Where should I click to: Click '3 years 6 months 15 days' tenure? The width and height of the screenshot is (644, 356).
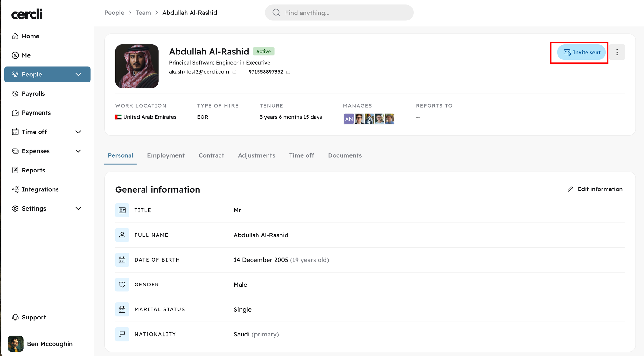[x=291, y=117]
